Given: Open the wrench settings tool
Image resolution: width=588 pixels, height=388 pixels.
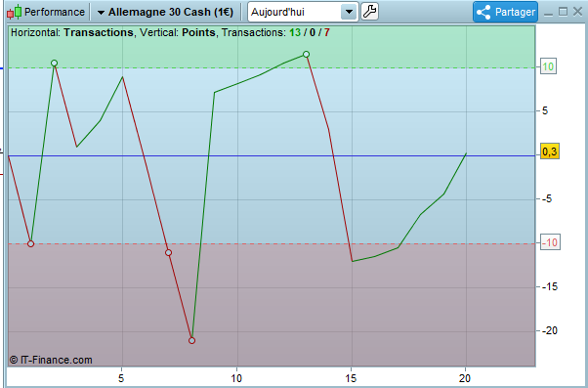Looking at the screenshot, I should [370, 12].
